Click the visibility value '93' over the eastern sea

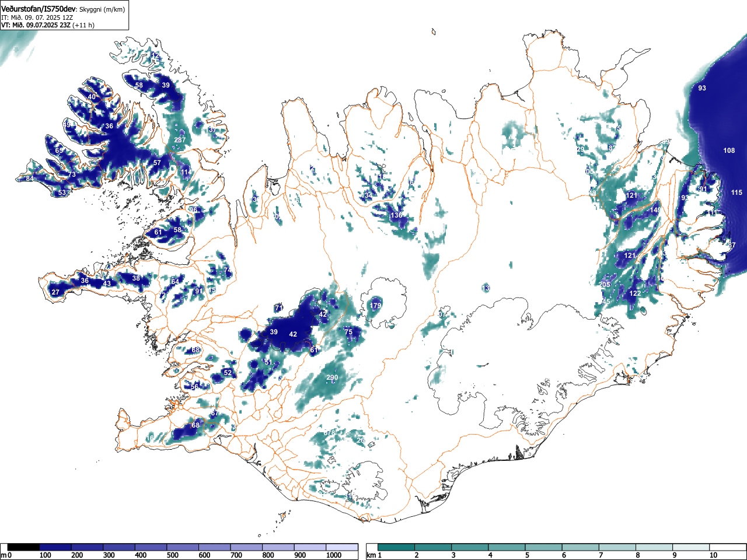tap(702, 88)
